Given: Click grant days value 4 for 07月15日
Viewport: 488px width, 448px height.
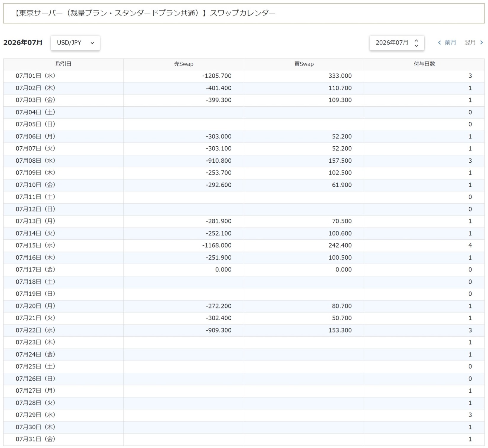Looking at the screenshot, I should tap(470, 245).
